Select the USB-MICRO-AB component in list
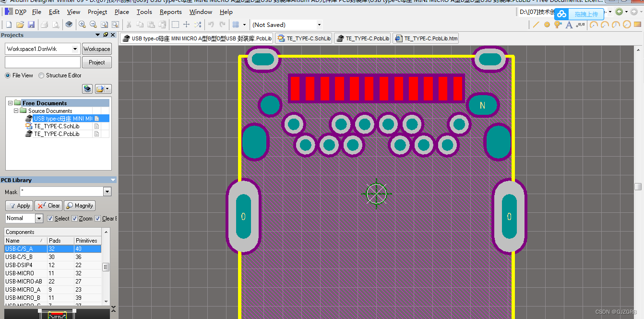The image size is (644, 319). pyautogui.click(x=24, y=281)
